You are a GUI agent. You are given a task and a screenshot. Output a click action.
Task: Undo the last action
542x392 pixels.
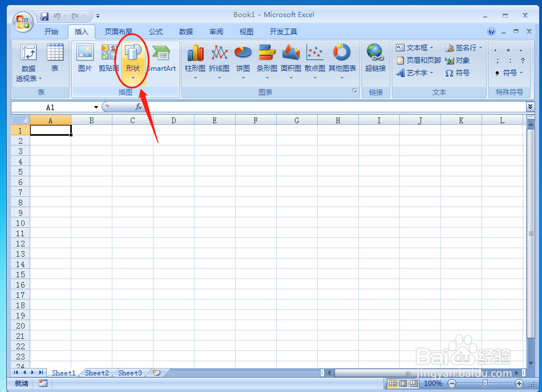click(x=56, y=16)
